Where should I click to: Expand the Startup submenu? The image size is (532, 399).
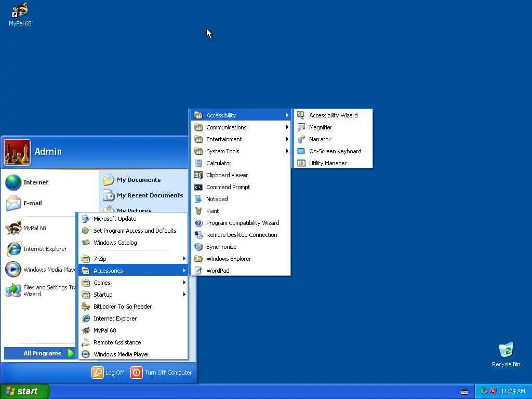(133, 295)
